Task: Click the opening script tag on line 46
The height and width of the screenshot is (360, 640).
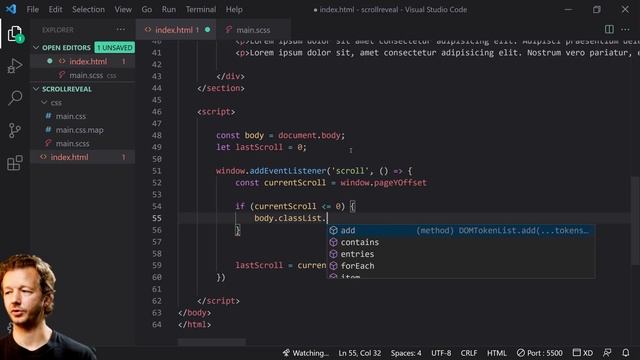Action: tap(216, 111)
